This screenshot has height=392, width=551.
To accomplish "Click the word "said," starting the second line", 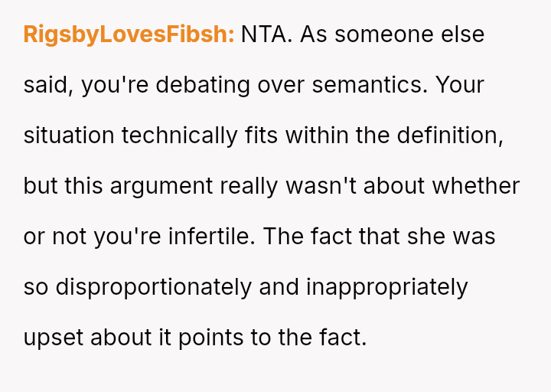I will click(47, 85).
